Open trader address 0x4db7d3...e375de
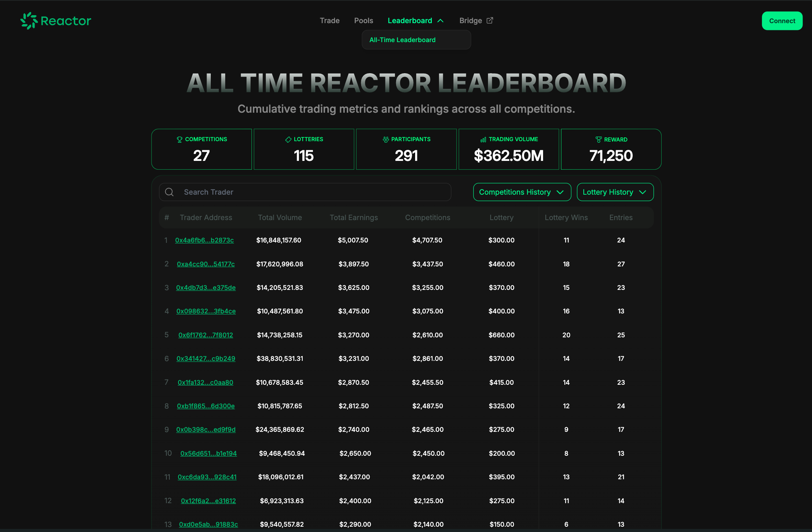The image size is (812, 532). click(x=206, y=288)
